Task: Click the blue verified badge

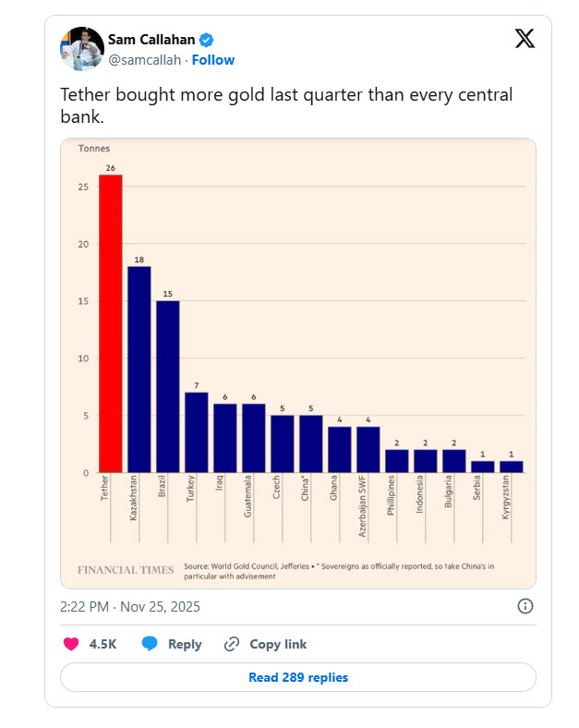Action: coord(208,40)
